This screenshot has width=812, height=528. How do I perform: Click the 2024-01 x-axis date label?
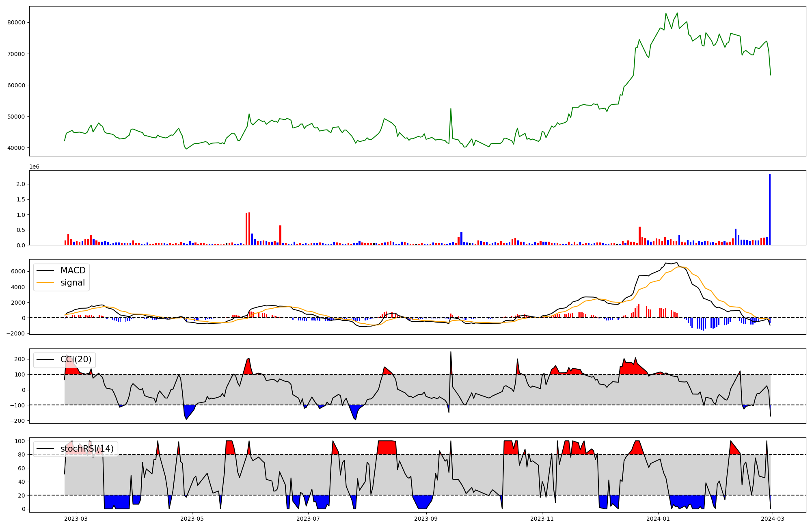658,519
